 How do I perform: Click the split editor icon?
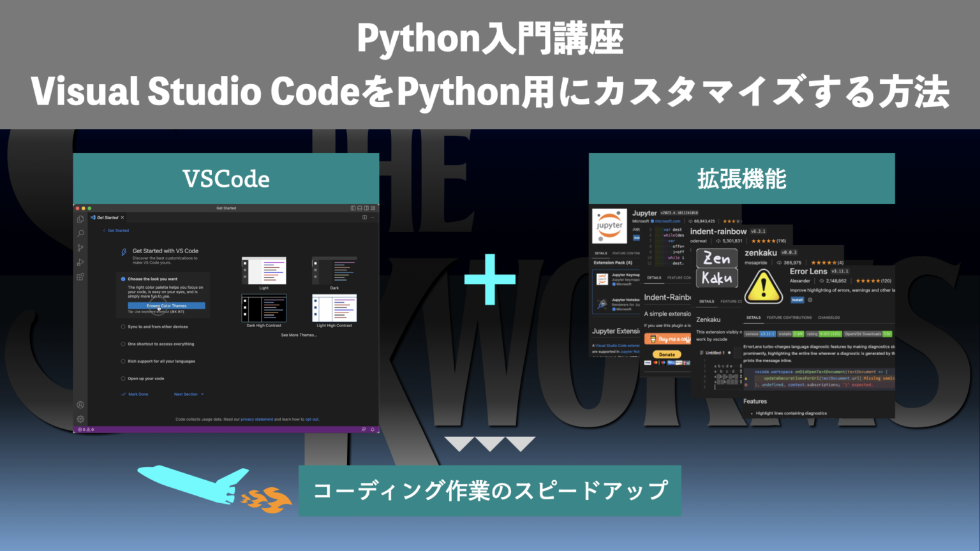click(x=365, y=217)
